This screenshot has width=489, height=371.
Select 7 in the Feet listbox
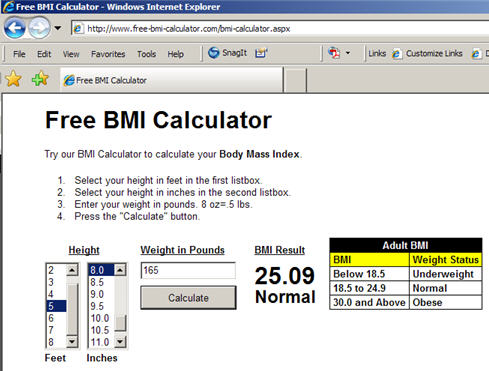tap(56, 330)
